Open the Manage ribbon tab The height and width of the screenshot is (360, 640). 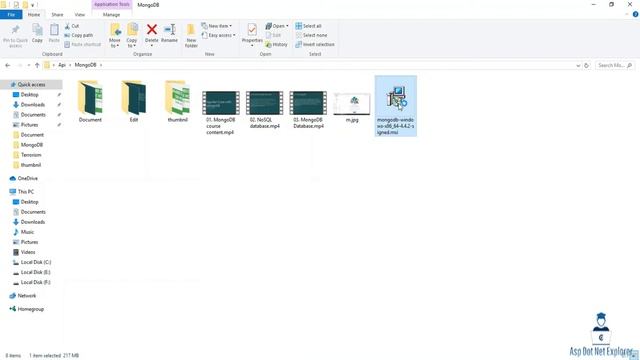(111, 15)
